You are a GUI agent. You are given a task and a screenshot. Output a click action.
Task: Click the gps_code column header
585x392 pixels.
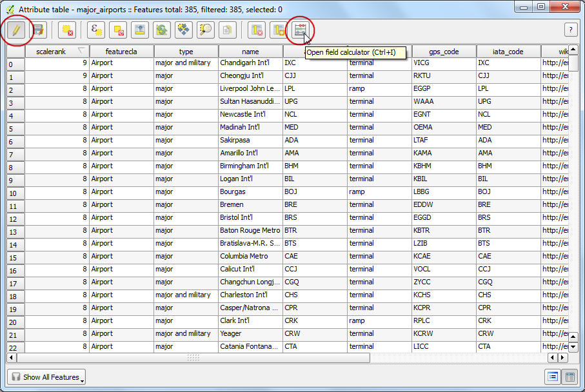(444, 52)
